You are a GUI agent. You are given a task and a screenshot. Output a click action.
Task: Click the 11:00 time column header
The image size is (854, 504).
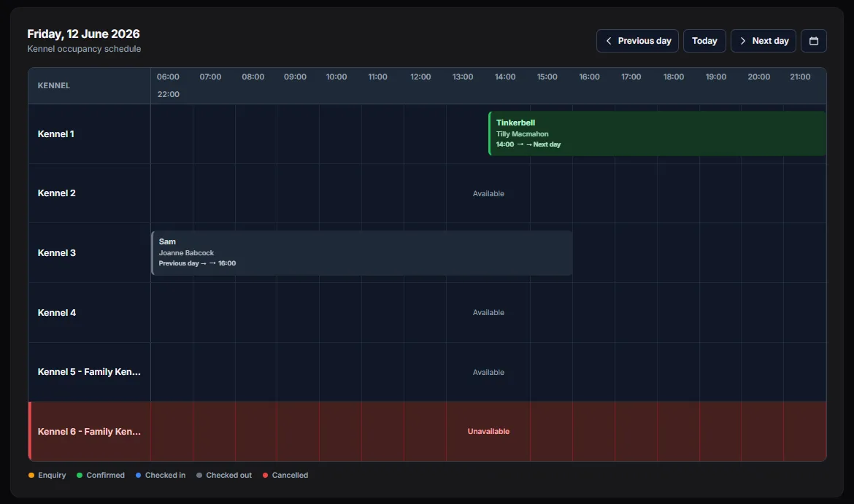[x=377, y=77]
